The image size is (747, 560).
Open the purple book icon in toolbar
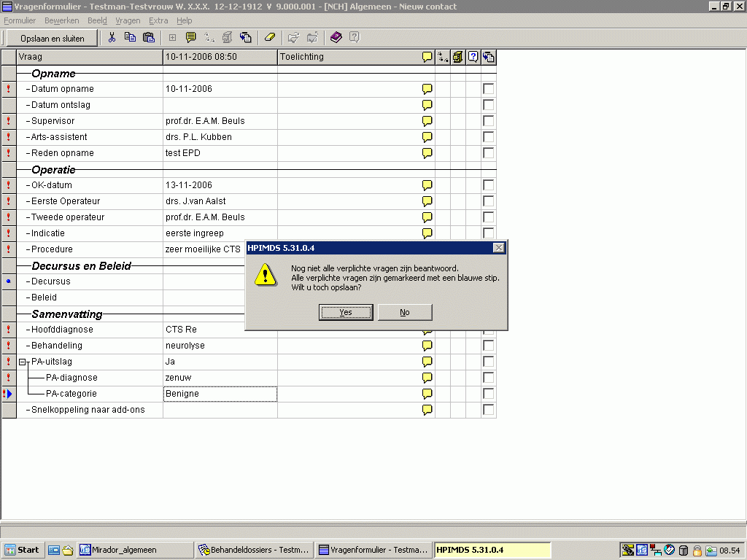click(x=336, y=38)
